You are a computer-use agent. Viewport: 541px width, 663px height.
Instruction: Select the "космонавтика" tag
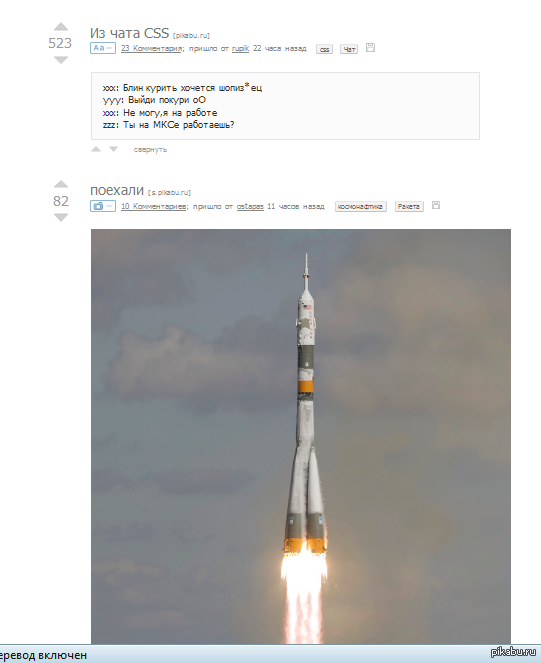361,206
